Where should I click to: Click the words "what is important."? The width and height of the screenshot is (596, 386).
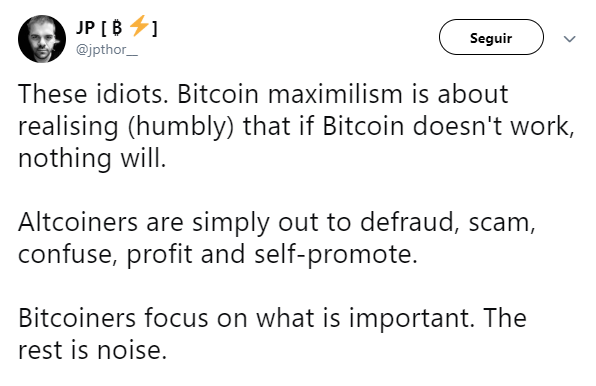[x=366, y=319]
